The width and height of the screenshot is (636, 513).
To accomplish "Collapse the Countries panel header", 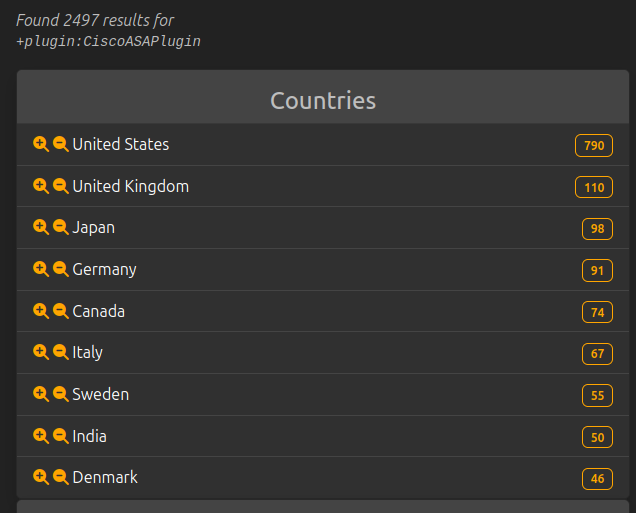I will coord(323,100).
